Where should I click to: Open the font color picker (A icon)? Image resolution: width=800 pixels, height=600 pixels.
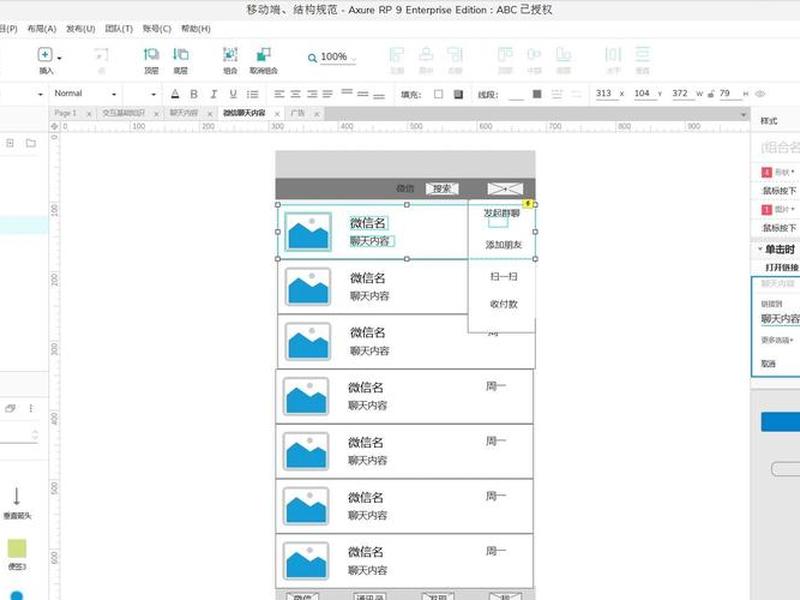tap(175, 94)
